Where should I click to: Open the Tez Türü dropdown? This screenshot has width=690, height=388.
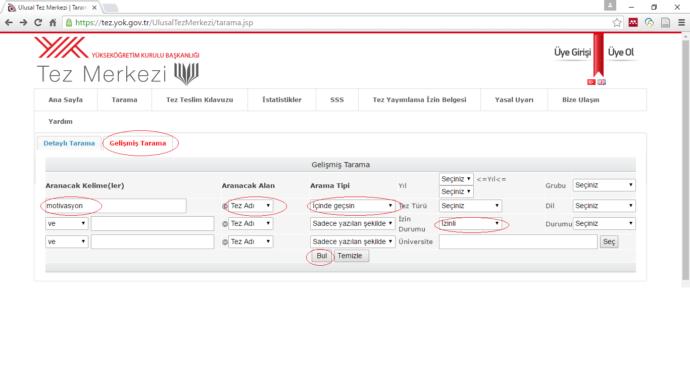pyautogui.click(x=470, y=205)
